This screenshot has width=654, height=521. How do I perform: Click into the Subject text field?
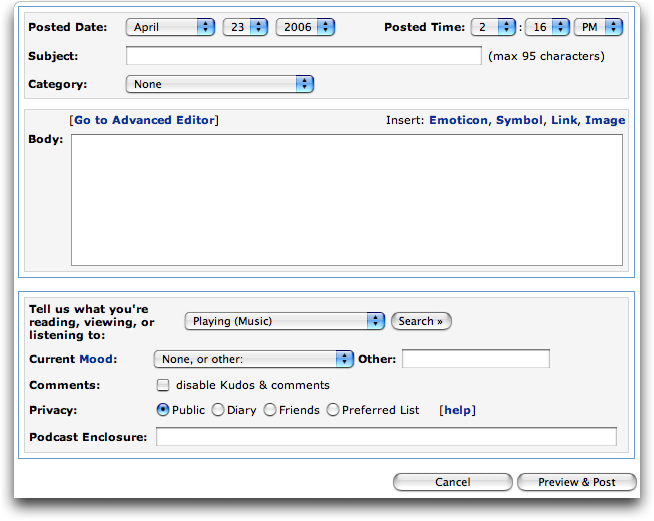(304, 55)
